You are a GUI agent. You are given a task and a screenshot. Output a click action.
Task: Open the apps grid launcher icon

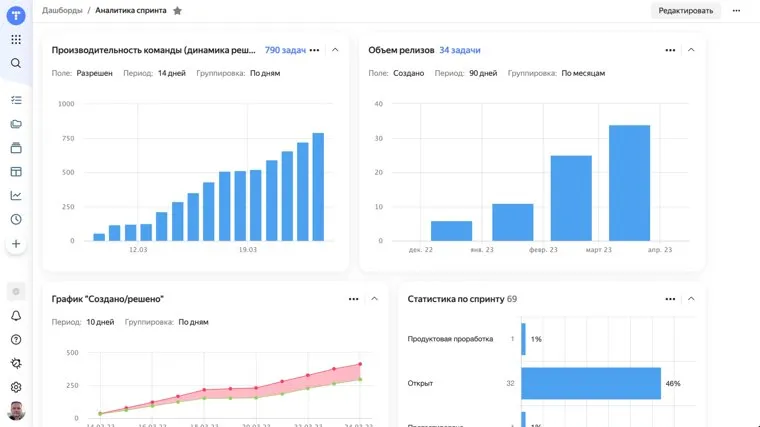[x=16, y=39]
